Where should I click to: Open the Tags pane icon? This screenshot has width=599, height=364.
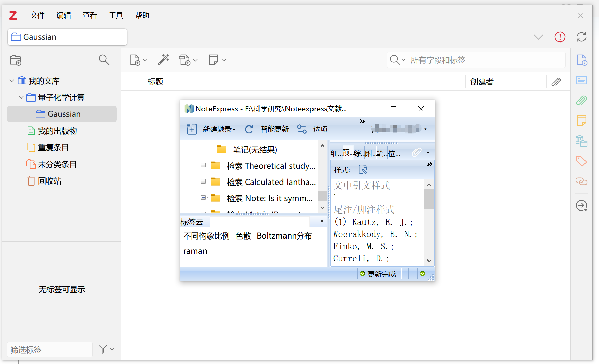(x=581, y=161)
